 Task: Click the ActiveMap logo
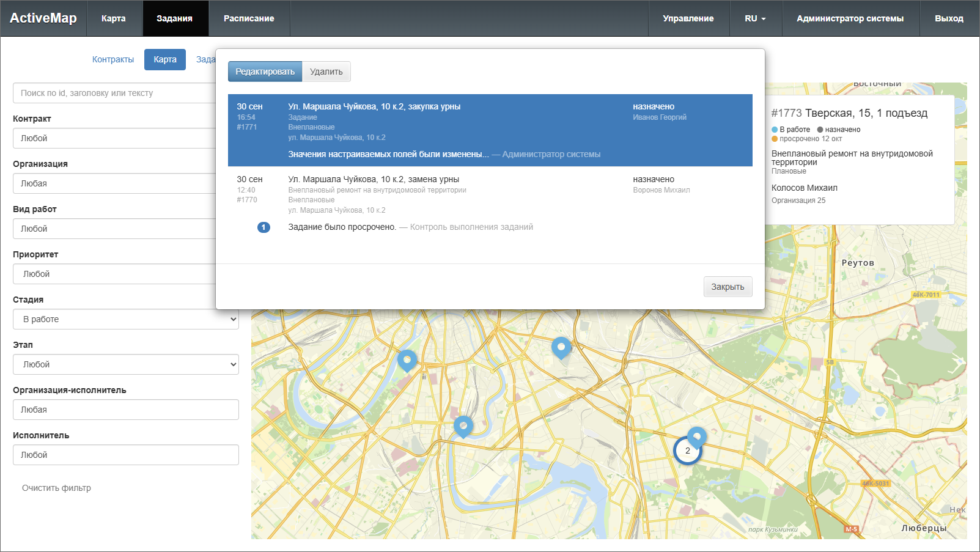[43, 18]
